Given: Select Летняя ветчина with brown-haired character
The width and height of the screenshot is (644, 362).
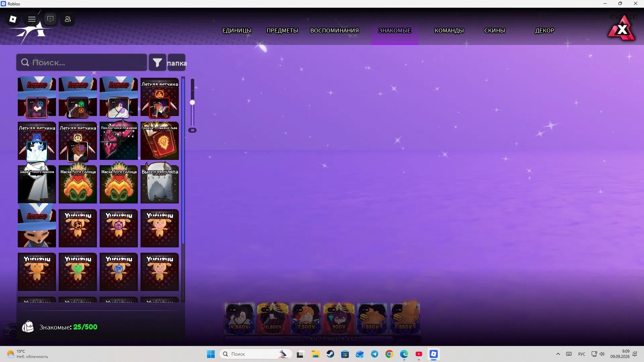Looking at the screenshot, I should click(x=78, y=141).
